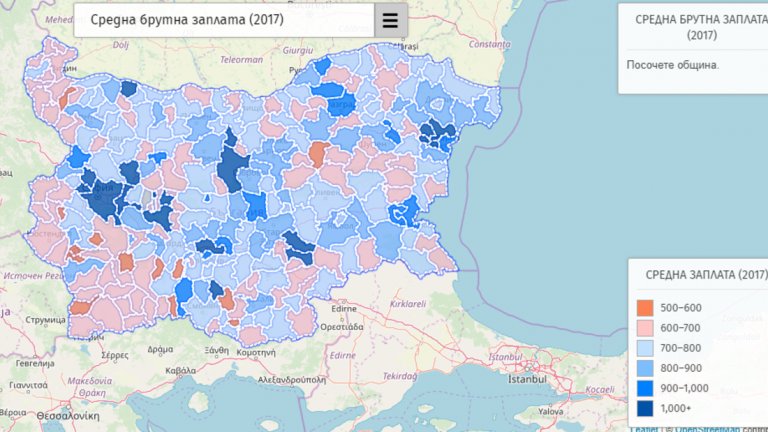
Task: Click the Giurgiu label on the map
Action: click(298, 48)
